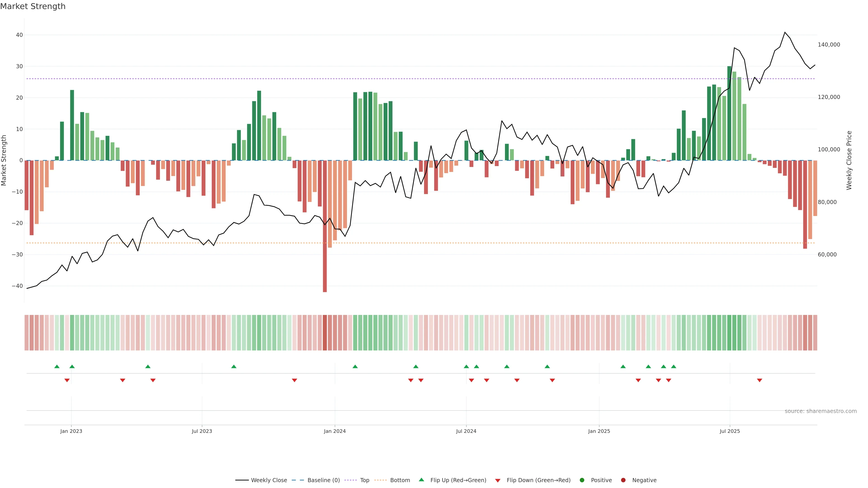Click the sharemaestro.com source text
This screenshot has width=868, height=488.
[821, 411]
